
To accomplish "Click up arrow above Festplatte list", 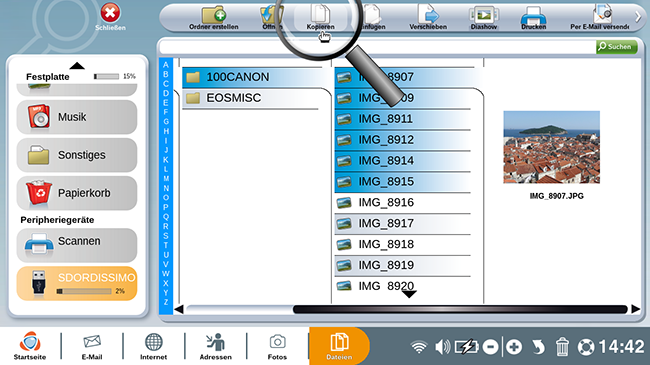I will pyautogui.click(x=77, y=66).
